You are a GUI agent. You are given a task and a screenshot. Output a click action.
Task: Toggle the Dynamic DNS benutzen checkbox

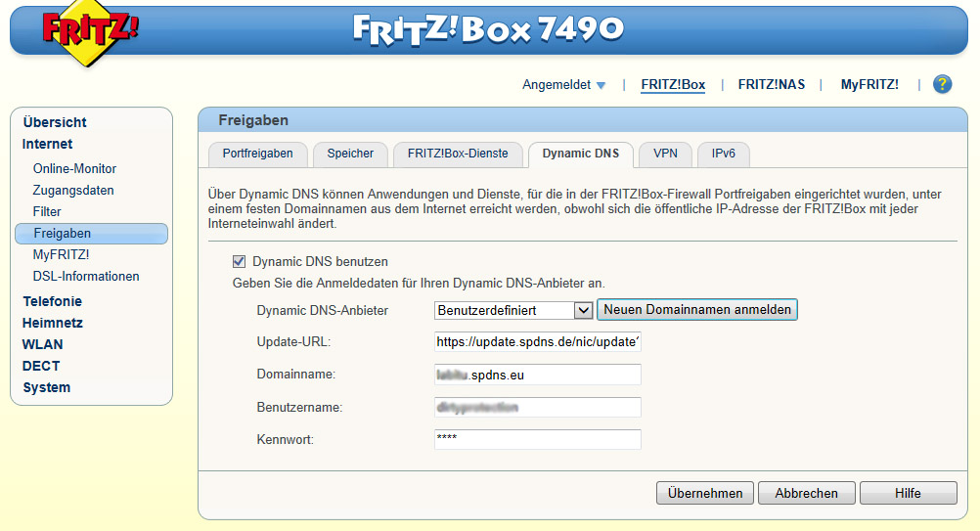[x=239, y=262]
